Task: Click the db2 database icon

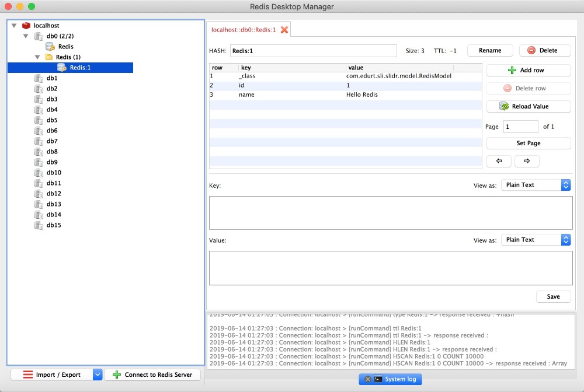Action: pos(39,89)
